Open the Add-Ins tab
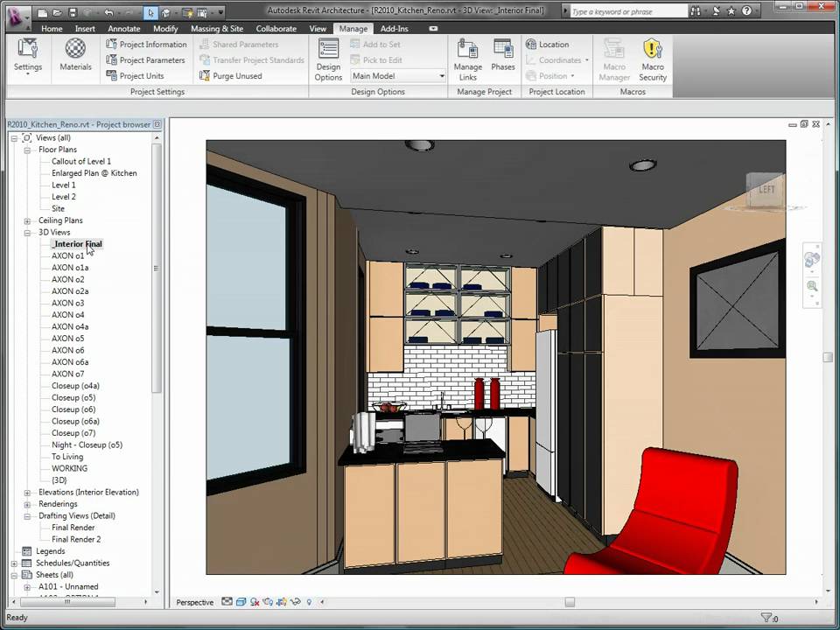Screen dimensions: 840x630 pos(395,28)
